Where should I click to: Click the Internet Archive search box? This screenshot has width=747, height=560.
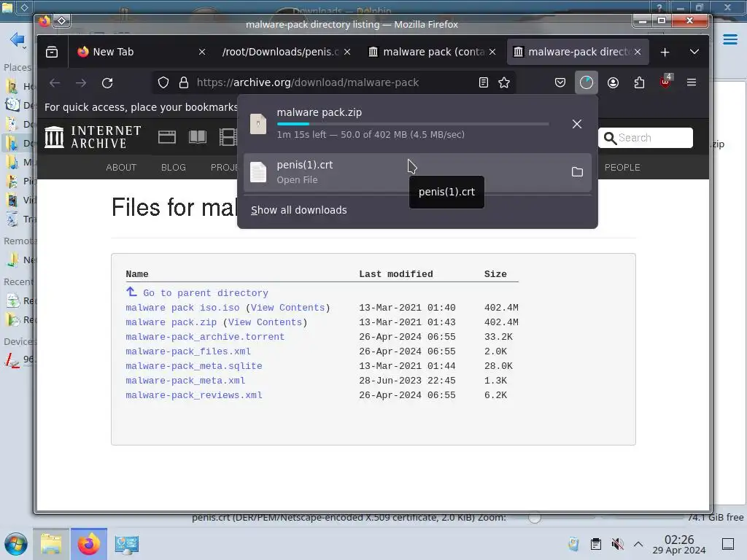click(x=646, y=138)
